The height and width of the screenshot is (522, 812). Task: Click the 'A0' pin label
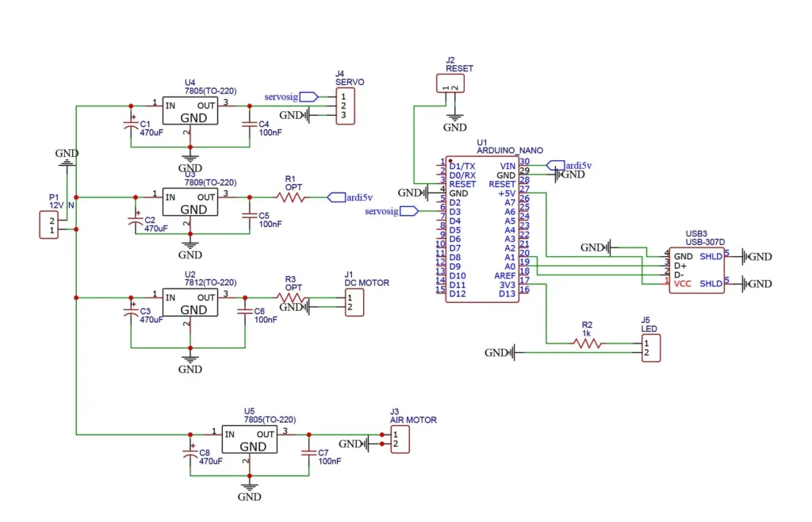(x=510, y=267)
